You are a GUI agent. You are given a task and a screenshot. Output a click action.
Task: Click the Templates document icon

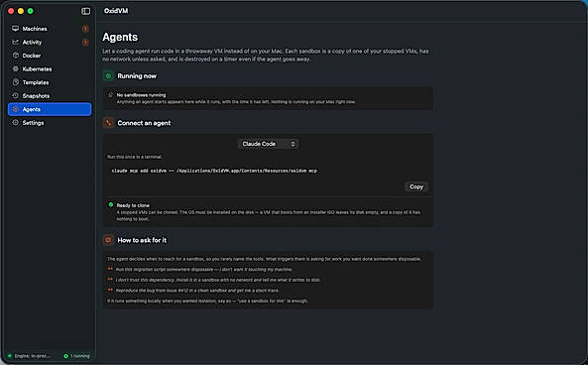coord(16,82)
